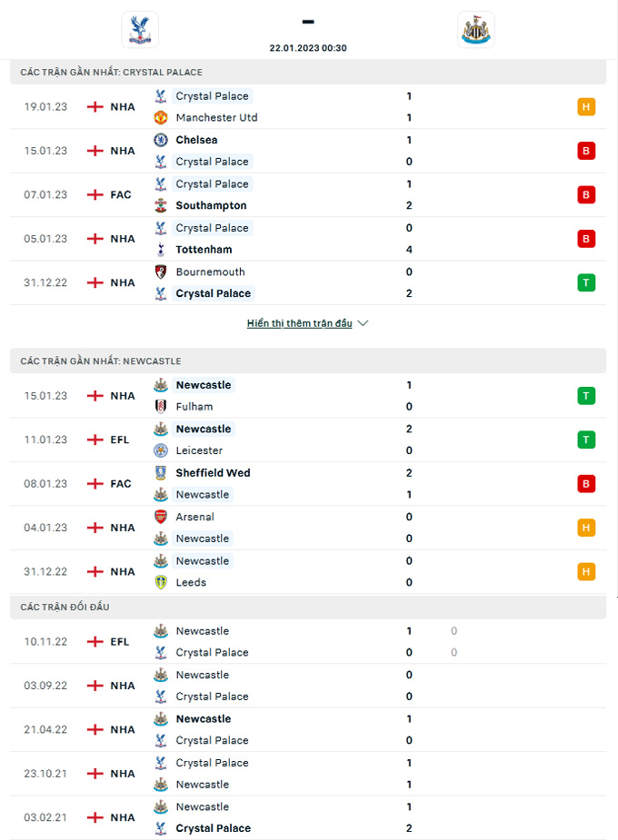Click the Leeds team logo
Image resolution: width=618 pixels, height=840 pixels.
coord(161,582)
